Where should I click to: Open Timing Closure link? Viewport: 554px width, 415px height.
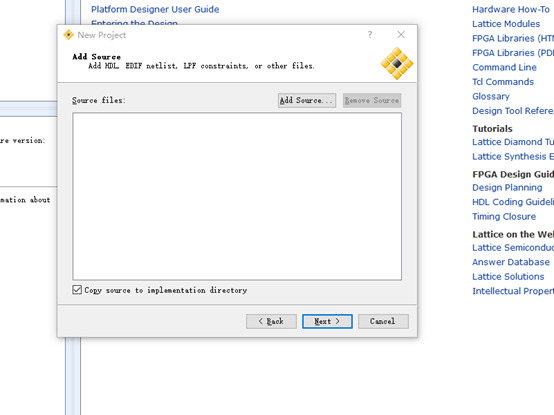(x=504, y=217)
